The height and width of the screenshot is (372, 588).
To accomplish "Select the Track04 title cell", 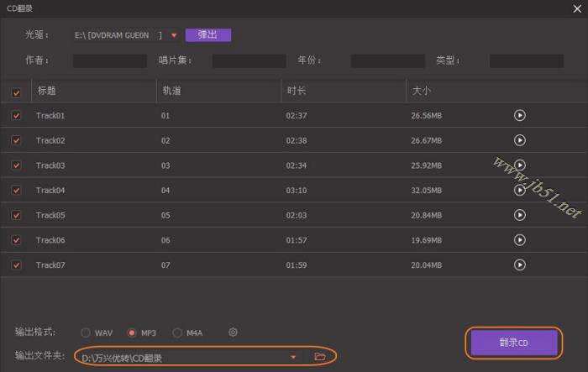I will coord(50,190).
